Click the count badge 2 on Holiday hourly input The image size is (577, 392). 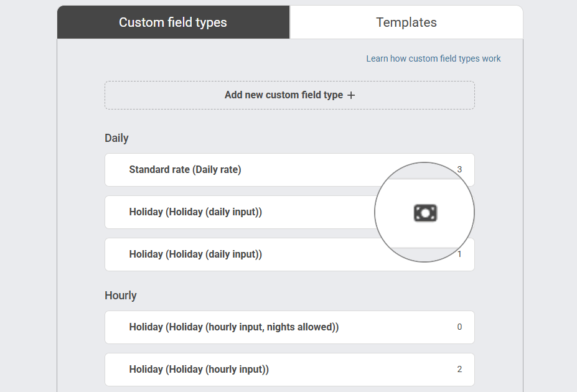coord(459,369)
